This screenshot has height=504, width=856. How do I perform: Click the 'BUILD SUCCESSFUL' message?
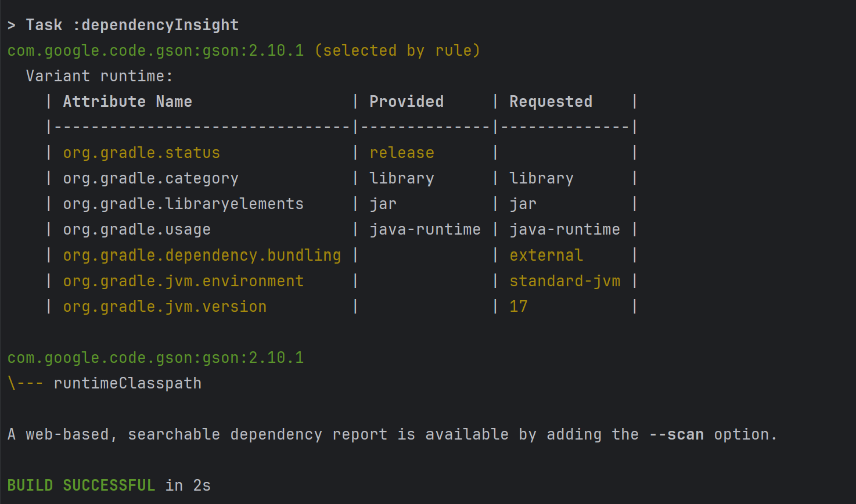(81, 485)
